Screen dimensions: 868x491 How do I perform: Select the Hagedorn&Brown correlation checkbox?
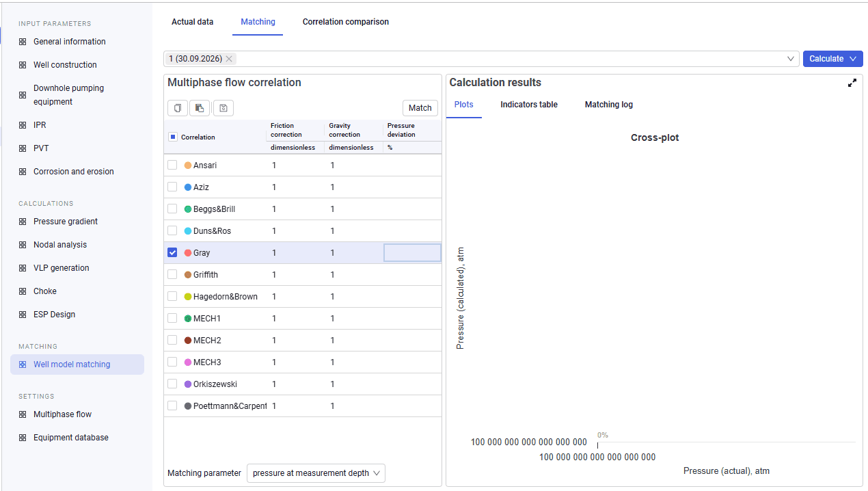[x=172, y=296]
